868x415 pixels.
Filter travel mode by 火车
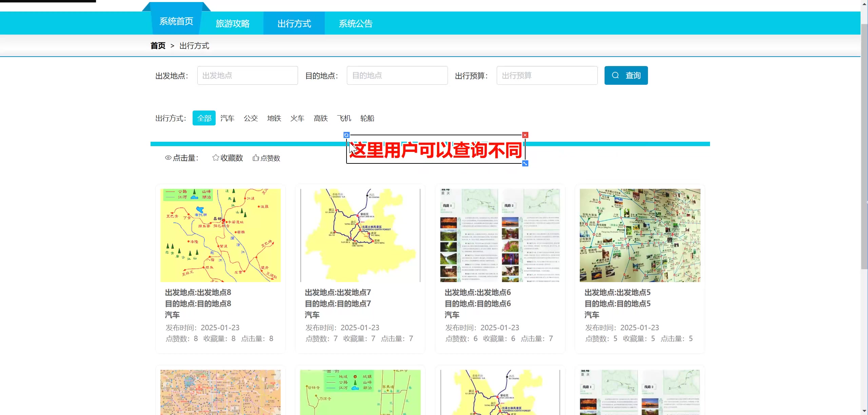[297, 118]
